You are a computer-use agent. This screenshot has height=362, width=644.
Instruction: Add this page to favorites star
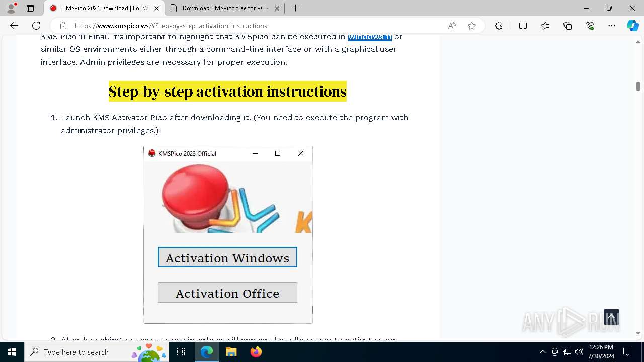point(472,26)
